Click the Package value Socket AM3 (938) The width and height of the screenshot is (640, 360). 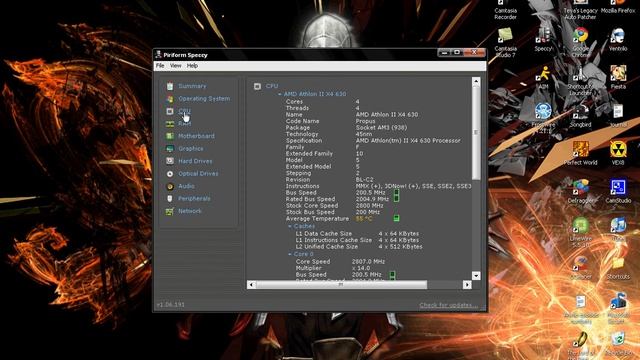click(381, 128)
